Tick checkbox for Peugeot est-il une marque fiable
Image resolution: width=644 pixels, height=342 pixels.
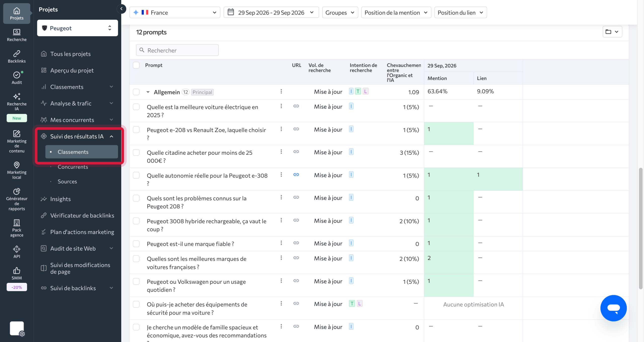136,244
